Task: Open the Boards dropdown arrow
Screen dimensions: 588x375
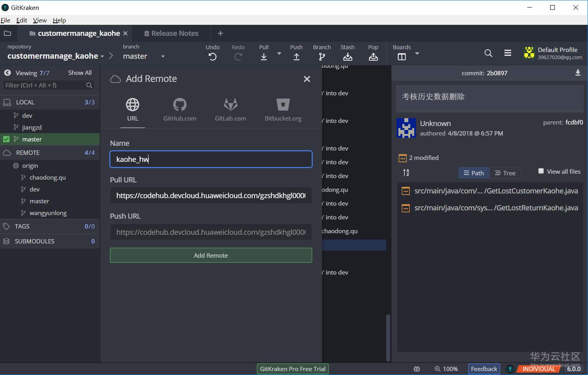Action: pos(417,53)
